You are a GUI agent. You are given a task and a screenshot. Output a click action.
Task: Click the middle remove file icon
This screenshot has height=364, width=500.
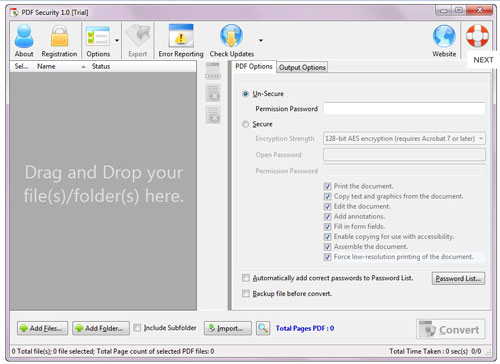(x=213, y=93)
